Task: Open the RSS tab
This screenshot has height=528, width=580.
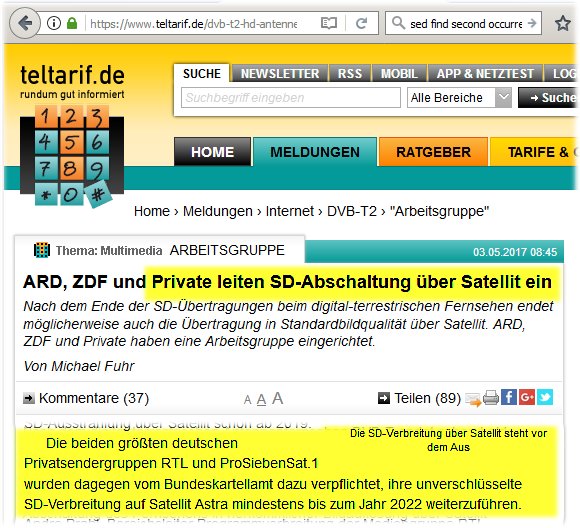Action: (x=350, y=74)
